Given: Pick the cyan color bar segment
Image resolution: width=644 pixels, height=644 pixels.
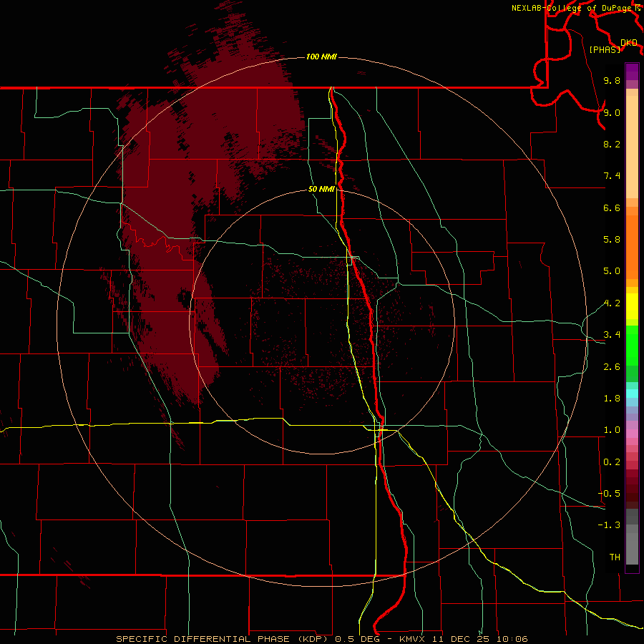Looking at the screenshot, I should tap(632, 394).
